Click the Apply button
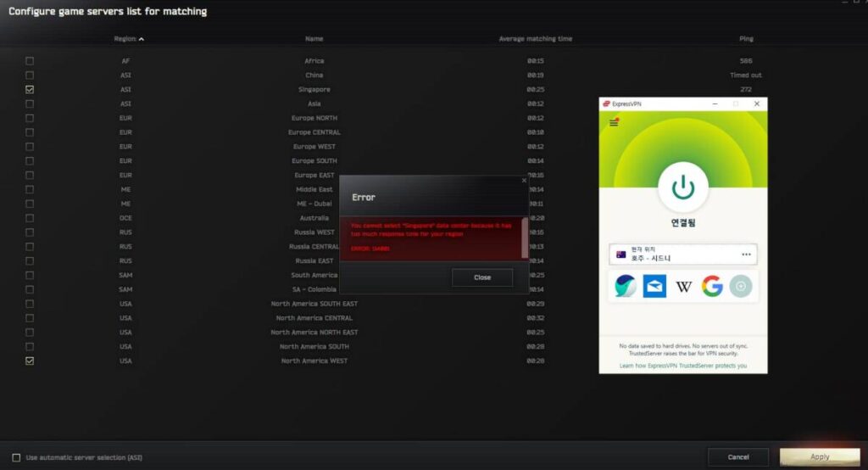Viewport: 868px width, 470px height. click(819, 456)
